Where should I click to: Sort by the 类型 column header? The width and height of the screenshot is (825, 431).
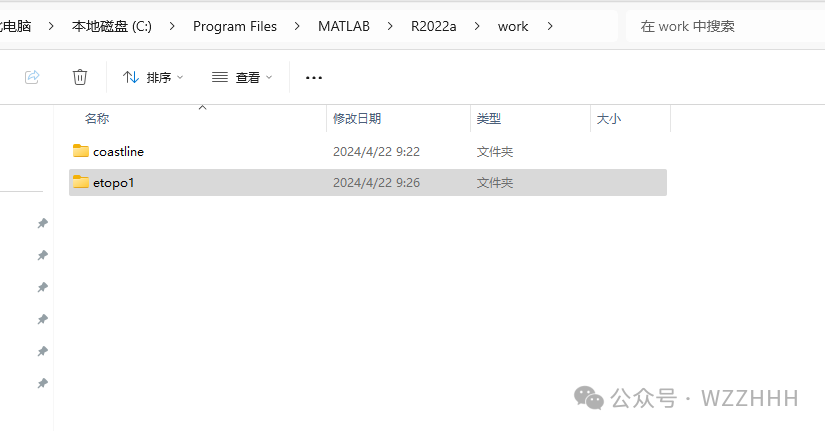coord(488,118)
